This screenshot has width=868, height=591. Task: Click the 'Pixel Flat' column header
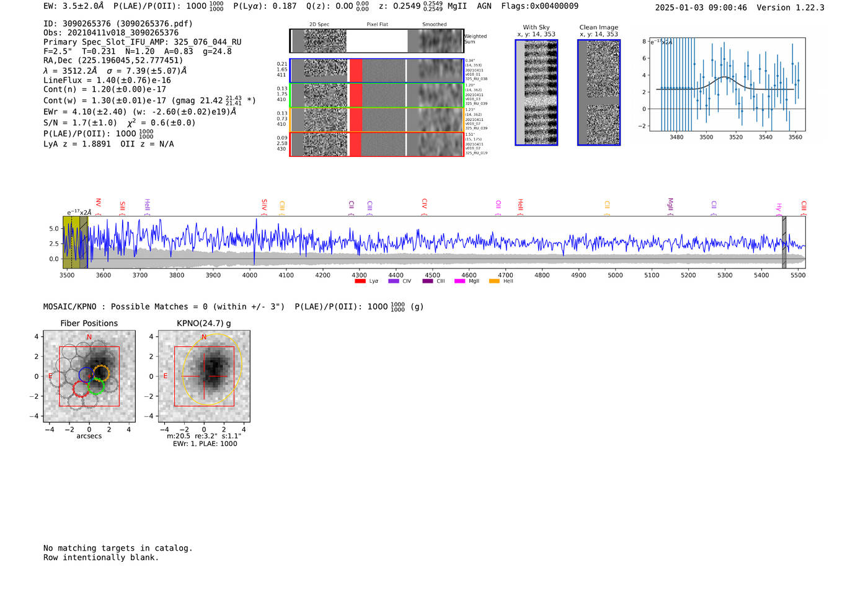click(x=377, y=25)
